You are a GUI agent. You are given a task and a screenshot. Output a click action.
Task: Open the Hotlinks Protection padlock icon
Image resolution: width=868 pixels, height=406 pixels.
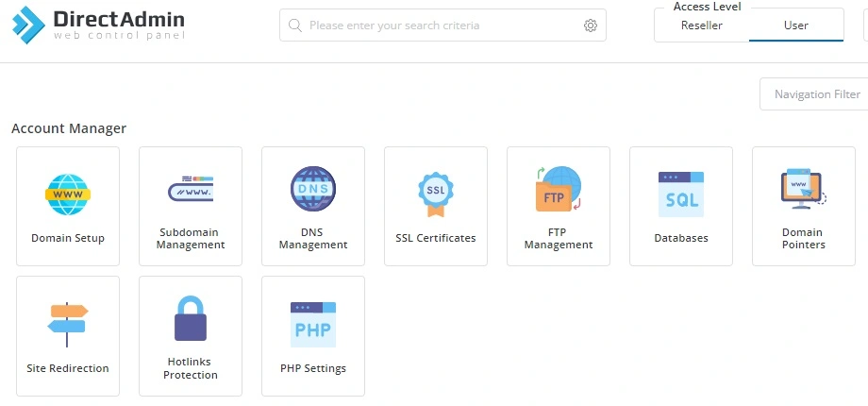[191, 318]
